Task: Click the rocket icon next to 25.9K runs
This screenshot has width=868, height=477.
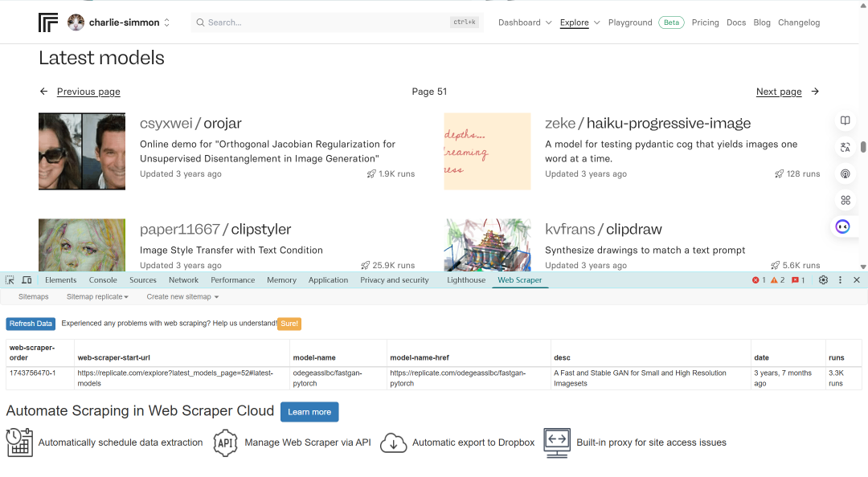Action: 366,266
